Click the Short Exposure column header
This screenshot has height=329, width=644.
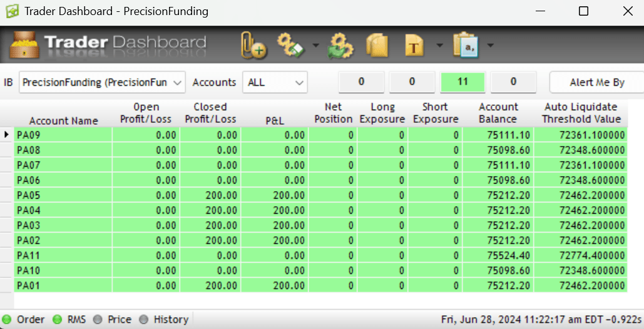436,113
